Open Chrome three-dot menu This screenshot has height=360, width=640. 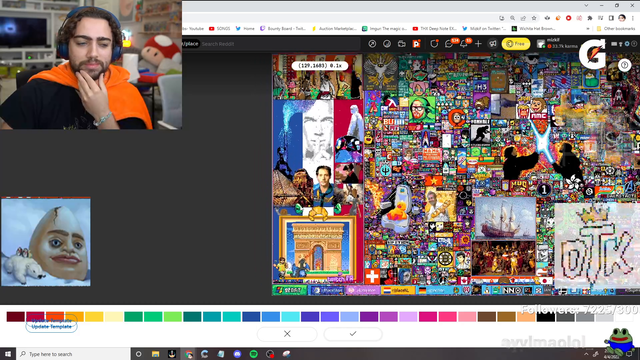point(633,18)
